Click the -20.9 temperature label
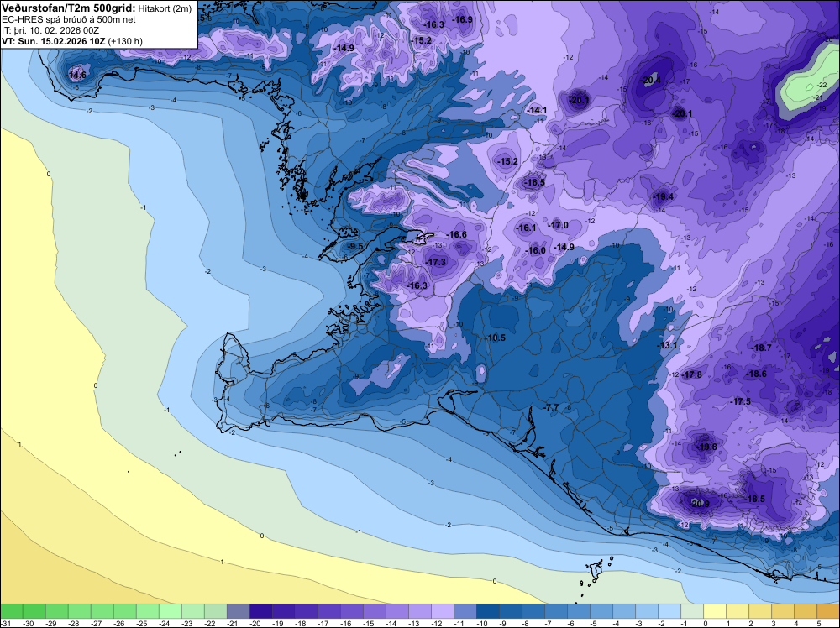 (699, 504)
